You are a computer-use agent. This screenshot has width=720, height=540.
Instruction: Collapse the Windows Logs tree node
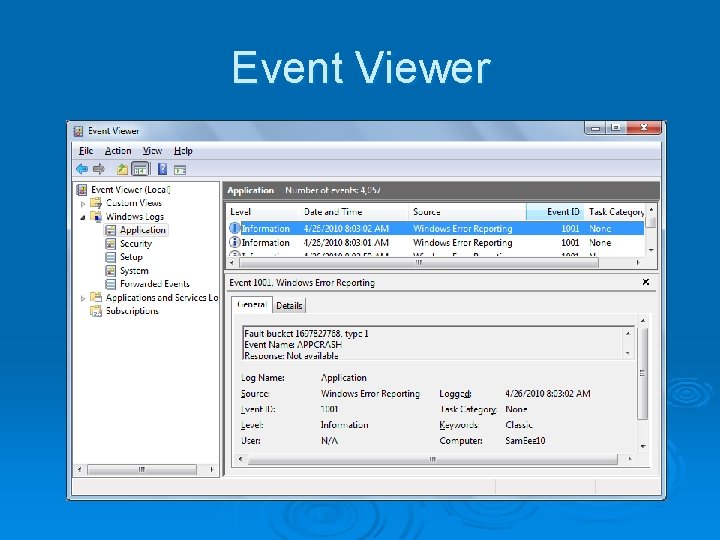click(x=83, y=217)
